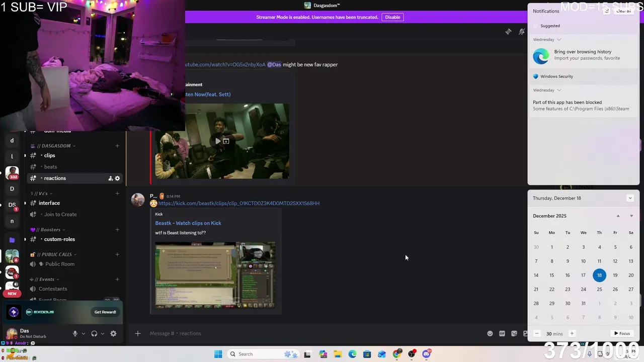
Task: Start a Focus session
Action: 622,333
